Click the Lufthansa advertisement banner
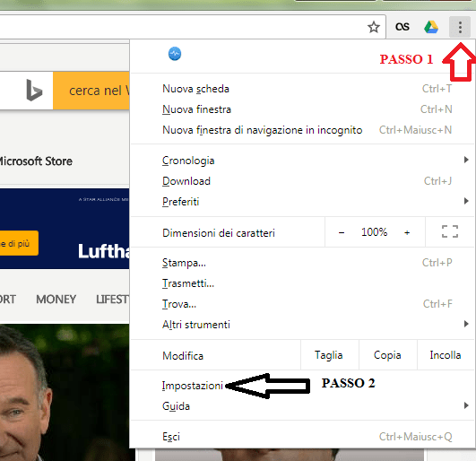 [65, 229]
